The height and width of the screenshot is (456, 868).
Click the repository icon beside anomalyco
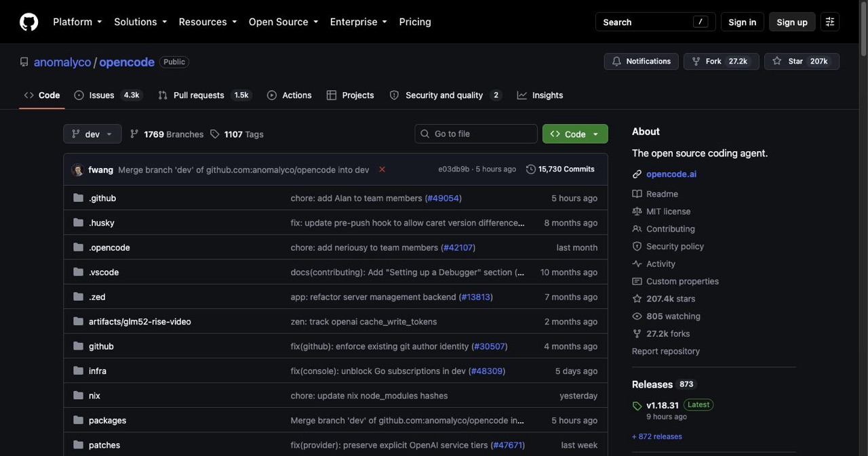(x=24, y=62)
